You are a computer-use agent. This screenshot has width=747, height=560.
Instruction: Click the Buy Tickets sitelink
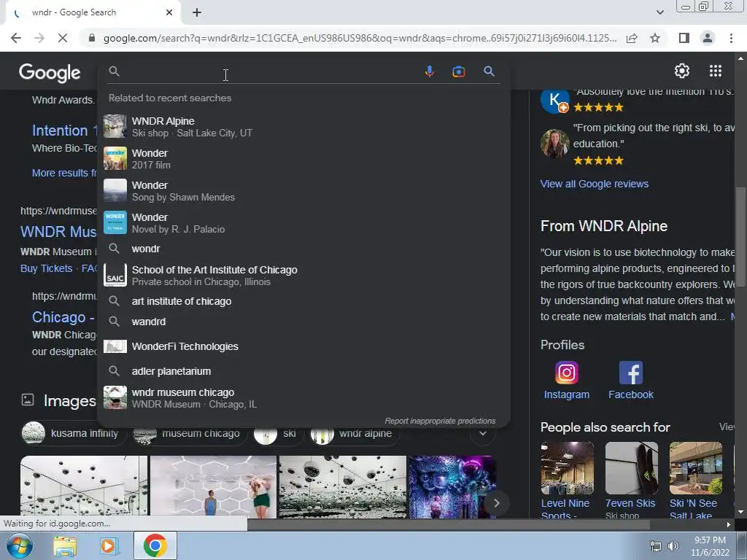click(46, 268)
